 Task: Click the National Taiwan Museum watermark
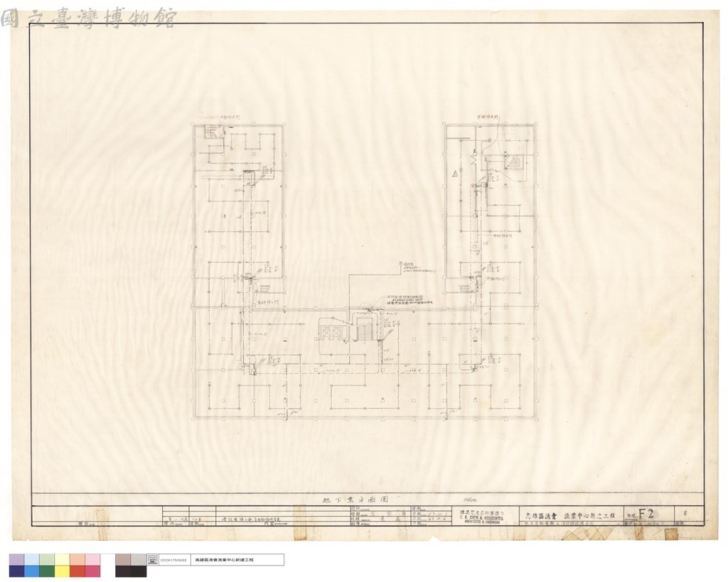tap(88, 18)
